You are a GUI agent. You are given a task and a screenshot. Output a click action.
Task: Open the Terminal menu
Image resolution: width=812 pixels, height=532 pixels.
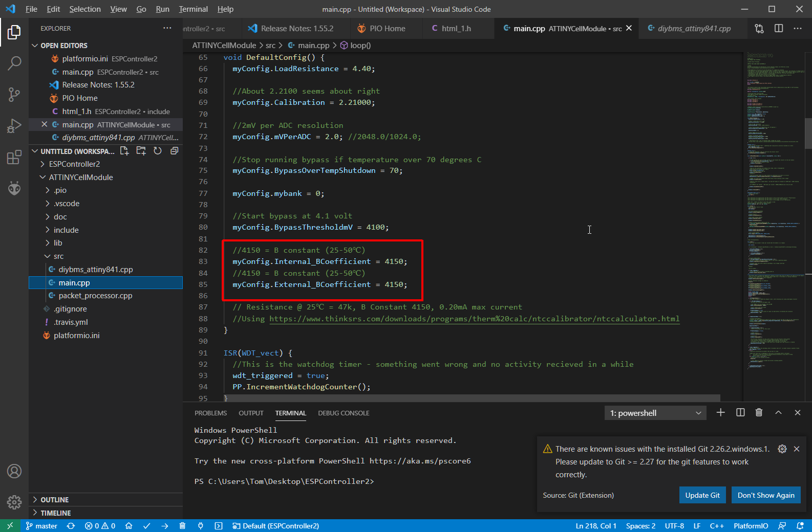193,9
